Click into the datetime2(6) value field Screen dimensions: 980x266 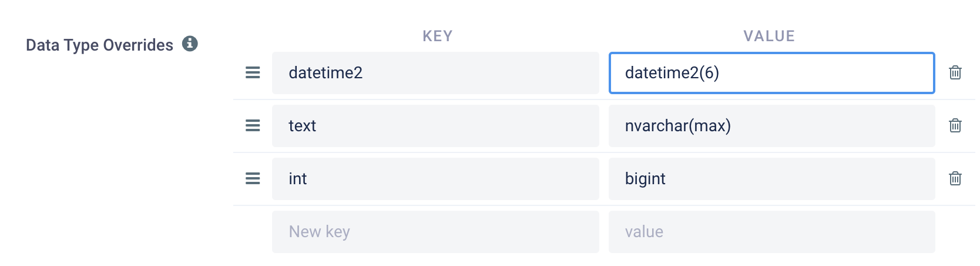tap(772, 73)
